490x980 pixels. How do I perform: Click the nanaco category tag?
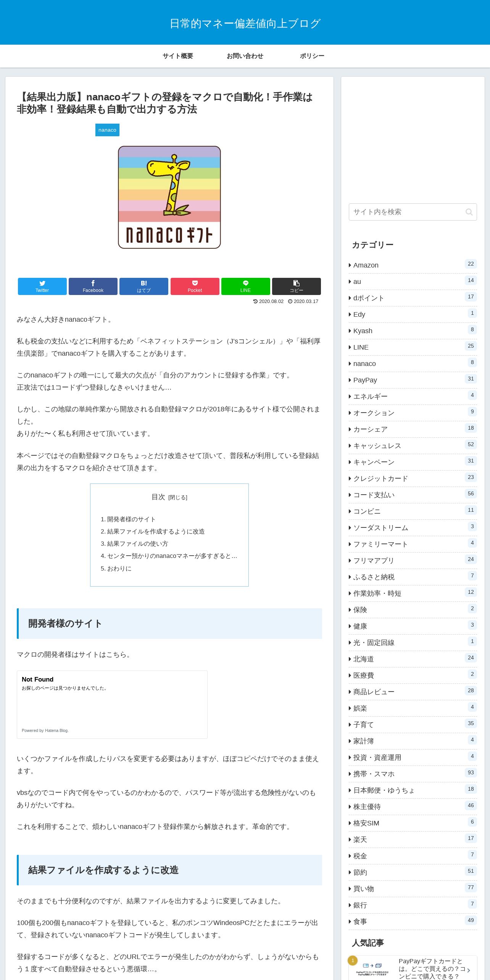tap(107, 130)
